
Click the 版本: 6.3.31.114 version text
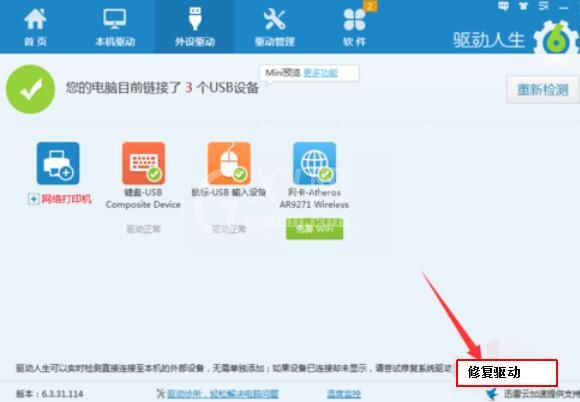(50, 394)
